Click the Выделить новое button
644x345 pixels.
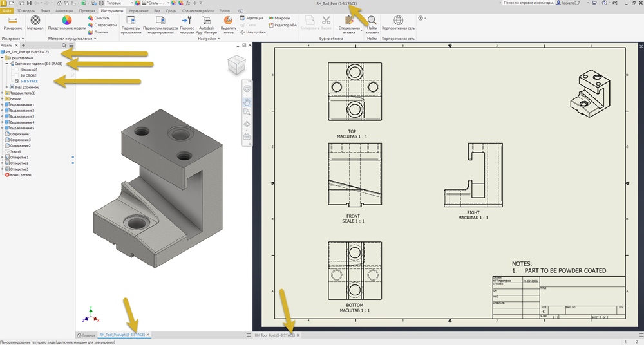pos(229,25)
